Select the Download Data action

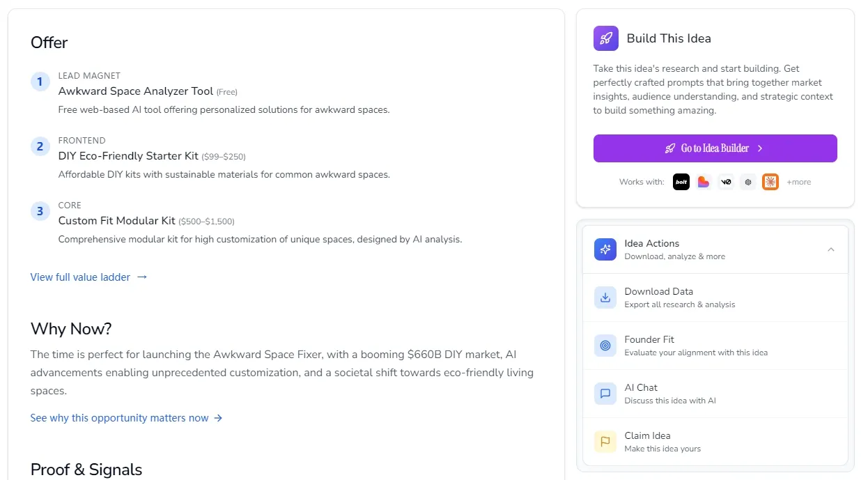tap(715, 297)
